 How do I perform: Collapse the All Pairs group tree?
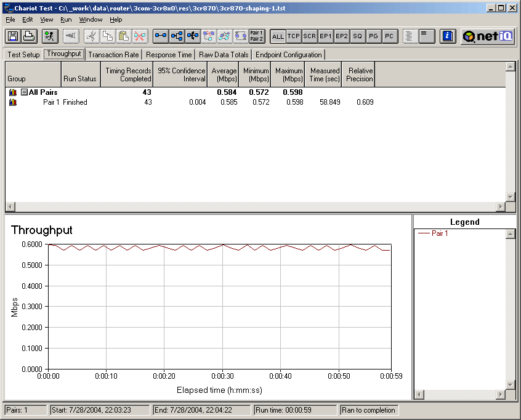[24, 92]
